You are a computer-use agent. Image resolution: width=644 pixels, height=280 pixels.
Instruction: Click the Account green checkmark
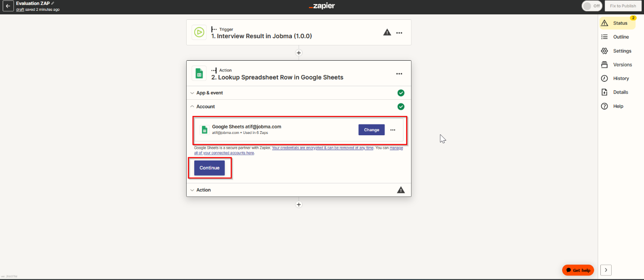point(401,107)
